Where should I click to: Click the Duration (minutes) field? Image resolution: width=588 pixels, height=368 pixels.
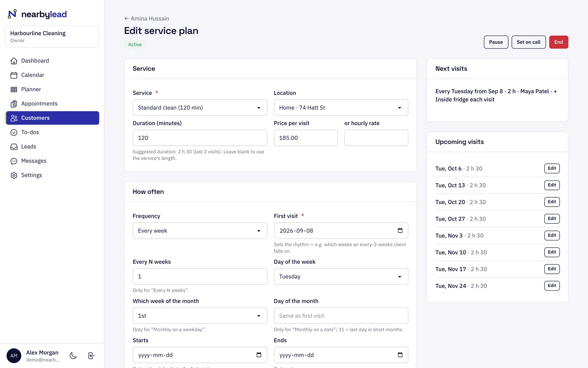pos(200,138)
